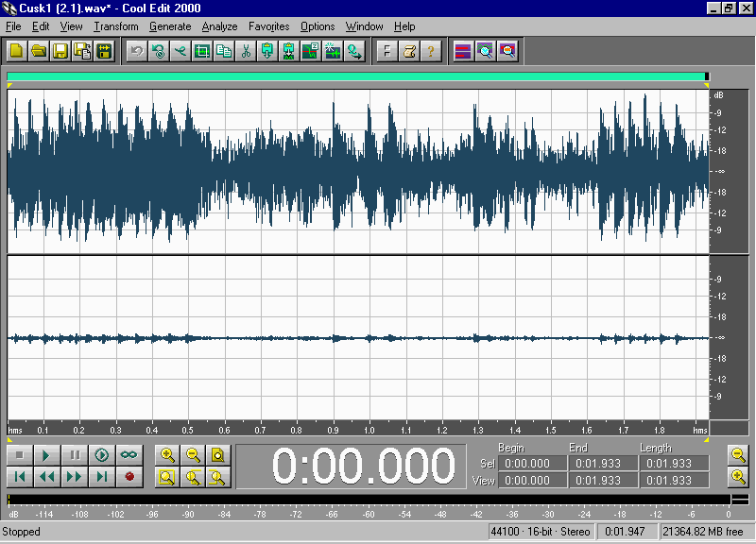The height and width of the screenshot is (544, 756).
Task: Click the Stop transport button
Action: tap(19, 455)
